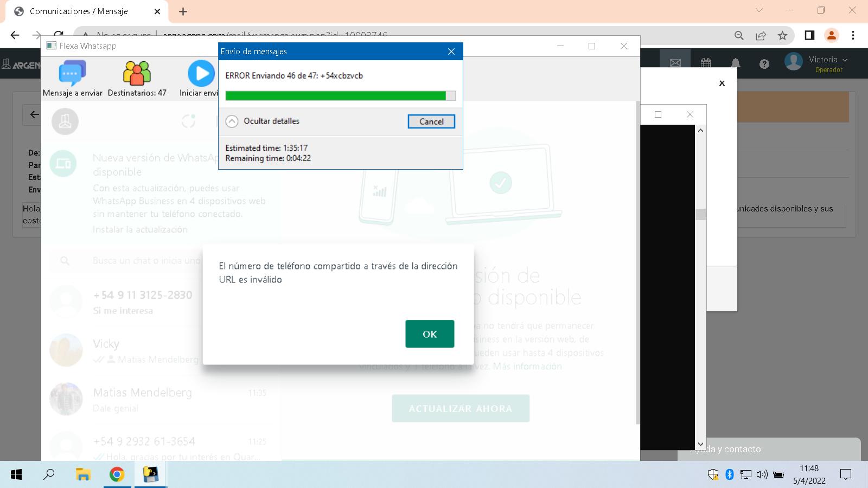
Task: Click Cancel in Envío de mensajes dialog
Action: click(x=431, y=121)
